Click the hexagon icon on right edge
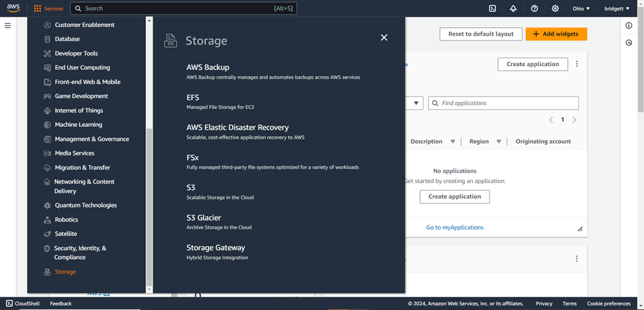 (629, 42)
